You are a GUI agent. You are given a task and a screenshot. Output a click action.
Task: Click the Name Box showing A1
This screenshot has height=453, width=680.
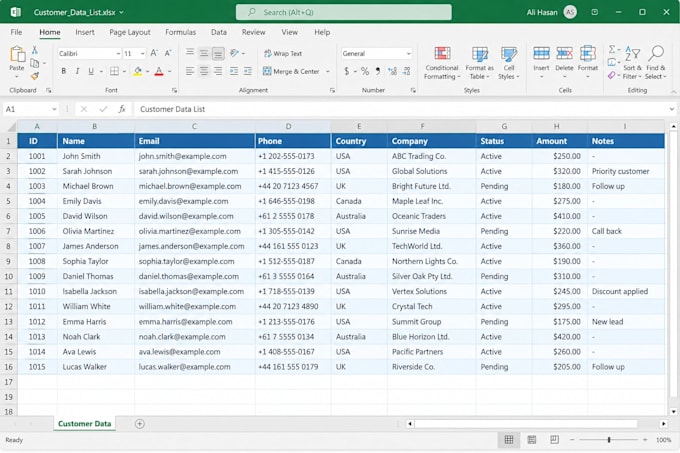pos(30,109)
